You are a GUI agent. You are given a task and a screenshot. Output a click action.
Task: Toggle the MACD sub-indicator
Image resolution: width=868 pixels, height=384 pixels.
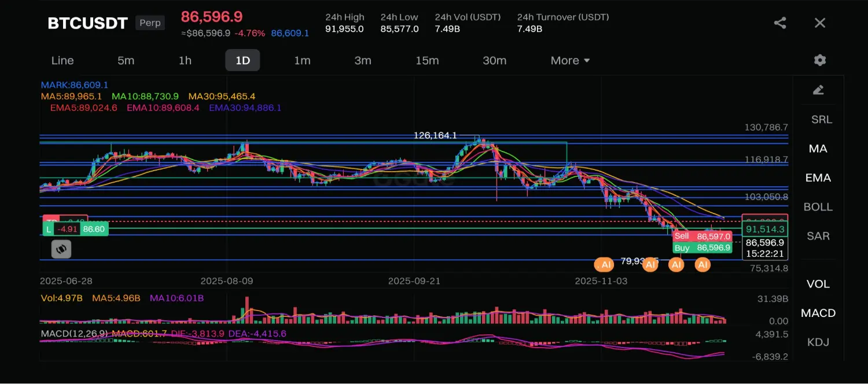[x=818, y=313]
